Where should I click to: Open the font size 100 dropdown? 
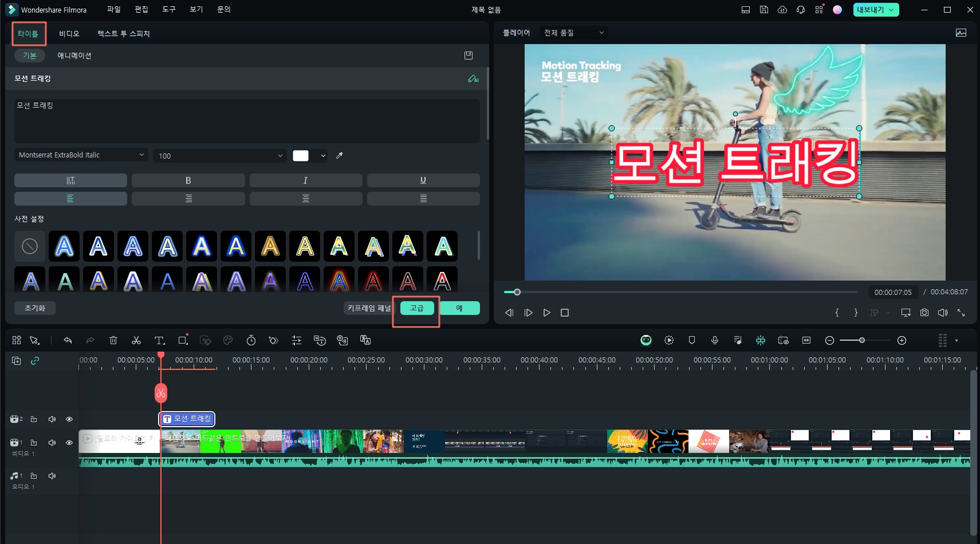[x=220, y=156]
